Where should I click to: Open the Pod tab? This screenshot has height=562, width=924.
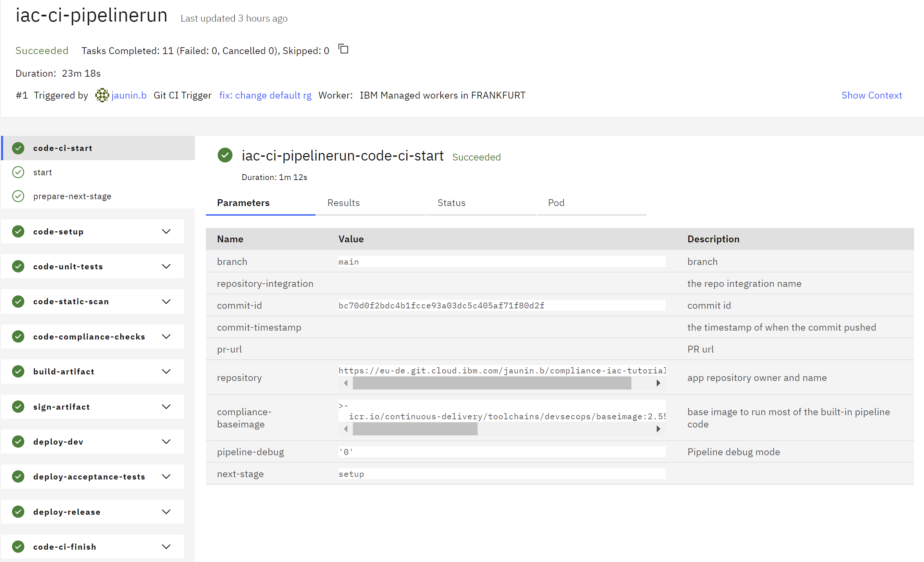556,203
